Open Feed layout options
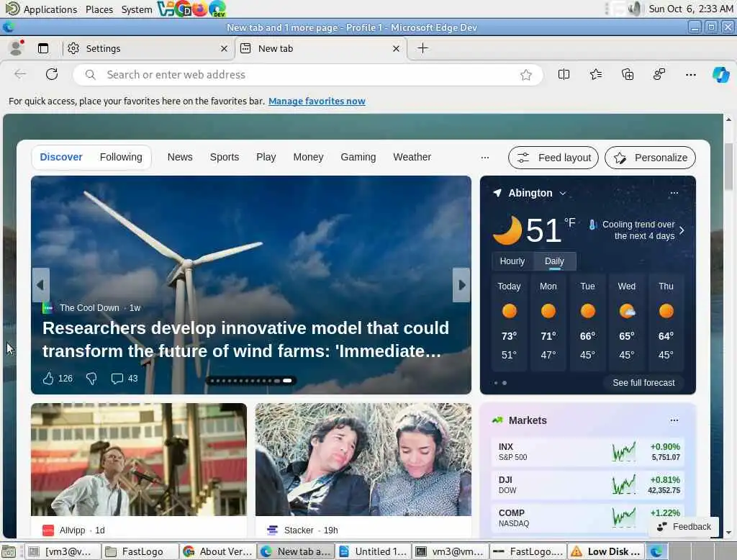Image resolution: width=737 pixels, height=560 pixels. pyautogui.click(x=553, y=158)
